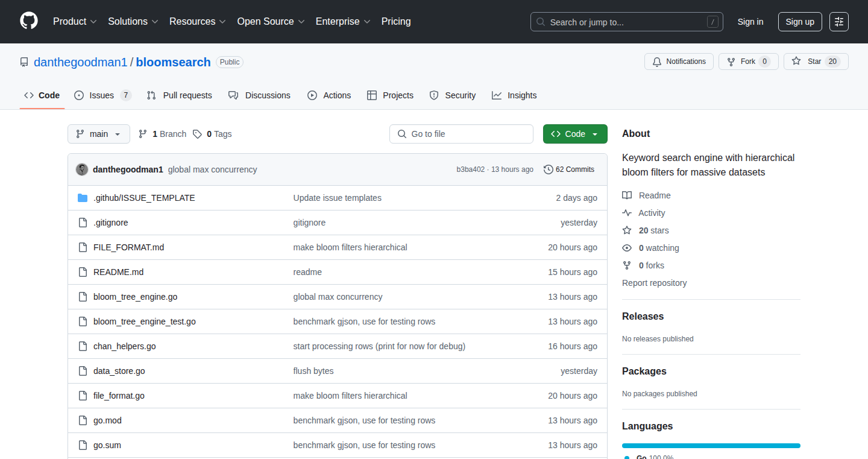
Task: Focus the Search or jump to field
Action: pos(627,22)
